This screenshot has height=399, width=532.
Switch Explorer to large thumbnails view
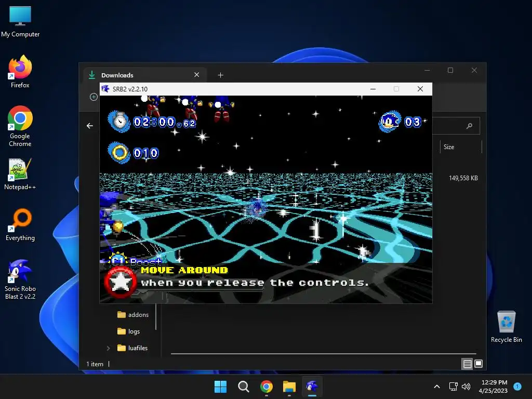point(478,364)
